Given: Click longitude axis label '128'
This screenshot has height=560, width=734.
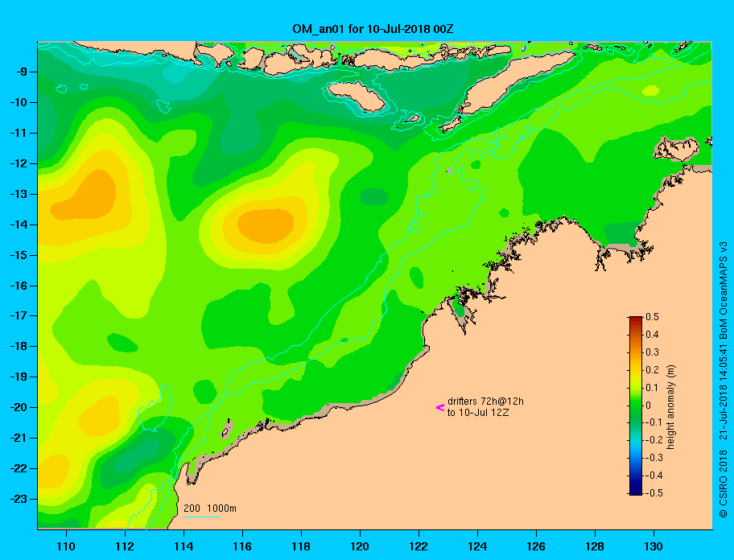Looking at the screenshot, I should pos(595,546).
